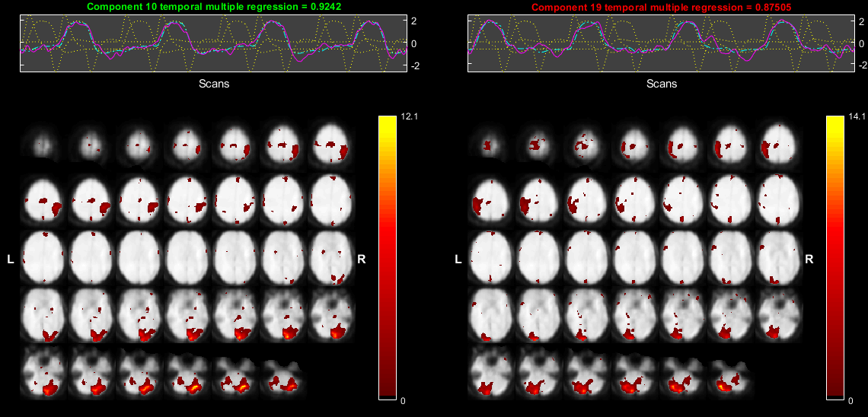Select the Component 19 timecourse plot
868x417 pixels.
pos(662,43)
